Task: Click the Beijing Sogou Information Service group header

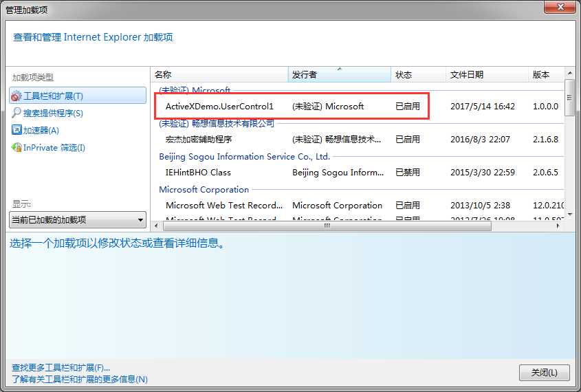Action: click(x=244, y=156)
